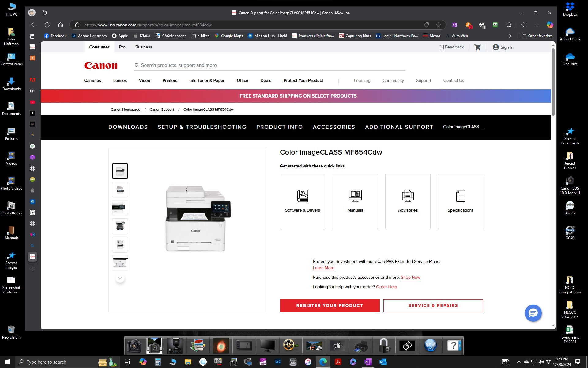588x368 pixels.
Task: Select the Specifications quick link tile
Action: (460, 201)
